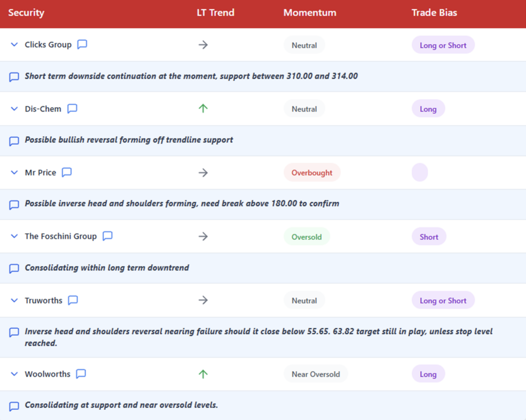Image resolution: width=526 pixels, height=420 pixels.
Task: Click the comment icon beside Mr Price
Action: click(67, 173)
